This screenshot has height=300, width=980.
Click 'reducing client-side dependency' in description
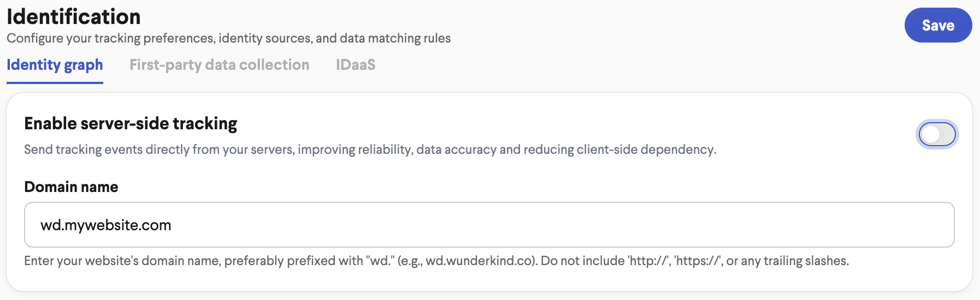click(619, 149)
